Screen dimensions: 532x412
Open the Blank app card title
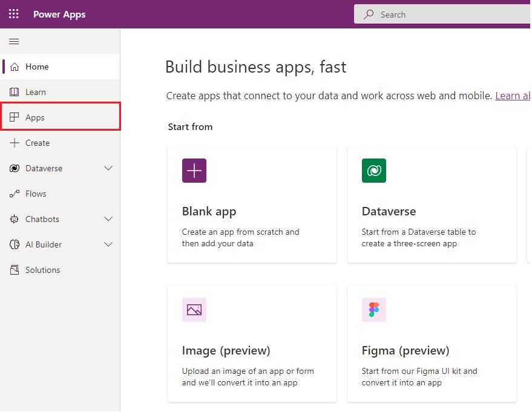tap(209, 212)
